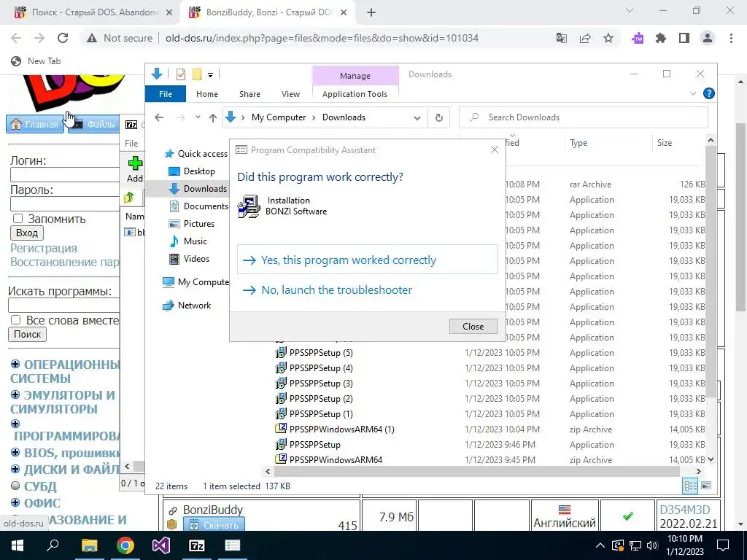747x560 pixels.
Task: Switch Explorer to large icons view
Action: (x=706, y=486)
